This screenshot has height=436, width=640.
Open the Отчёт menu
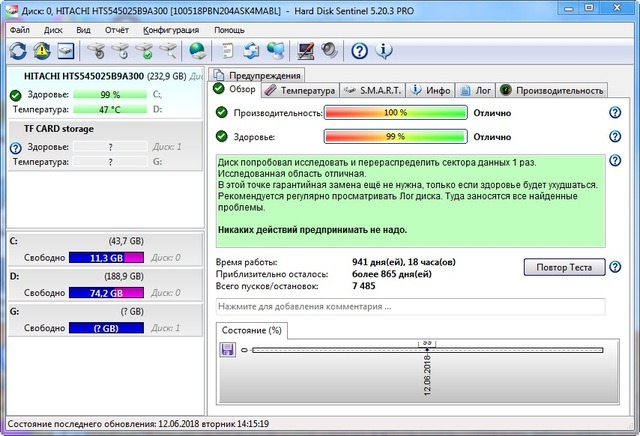click(116, 30)
